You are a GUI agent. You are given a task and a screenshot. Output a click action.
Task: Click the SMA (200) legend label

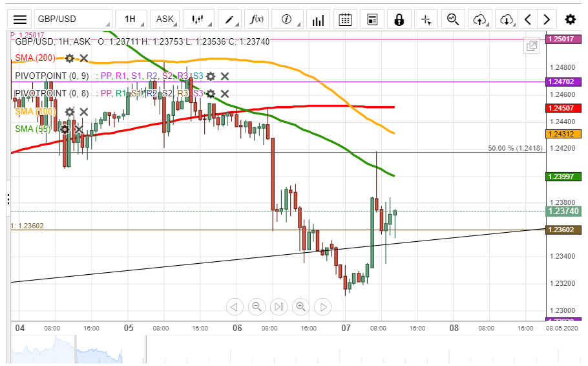pyautogui.click(x=36, y=58)
